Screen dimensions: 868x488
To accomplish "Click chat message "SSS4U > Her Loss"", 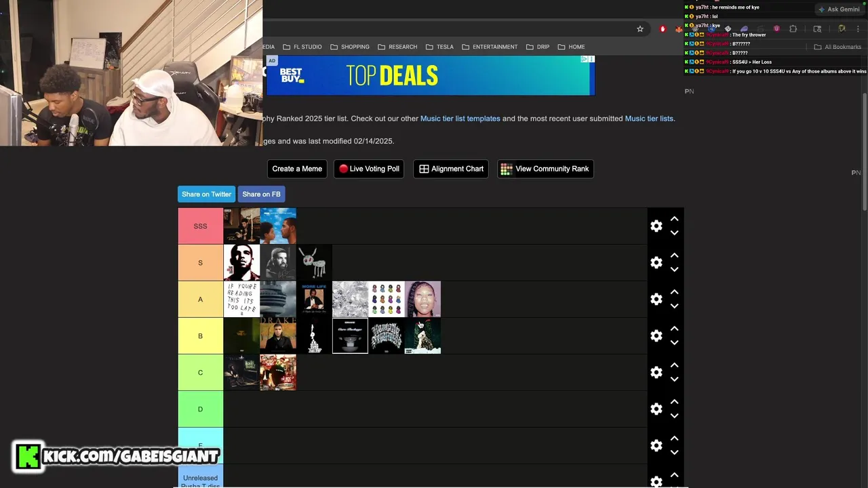I will 751,62.
